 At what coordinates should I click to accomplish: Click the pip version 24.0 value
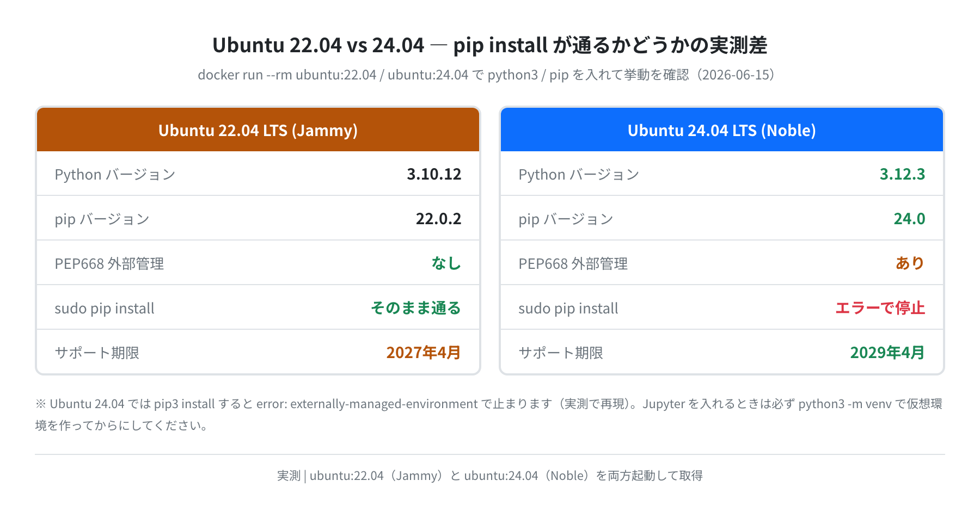point(909,219)
